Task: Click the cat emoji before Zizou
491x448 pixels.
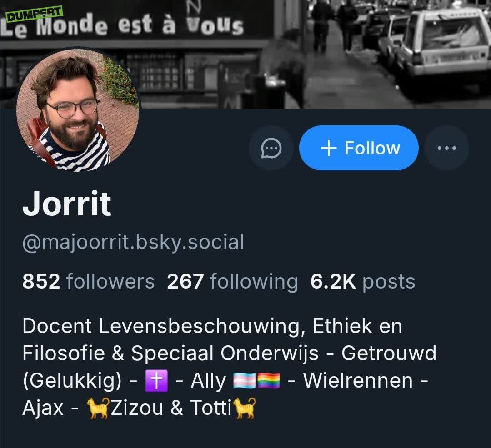Action: pyautogui.click(x=98, y=408)
